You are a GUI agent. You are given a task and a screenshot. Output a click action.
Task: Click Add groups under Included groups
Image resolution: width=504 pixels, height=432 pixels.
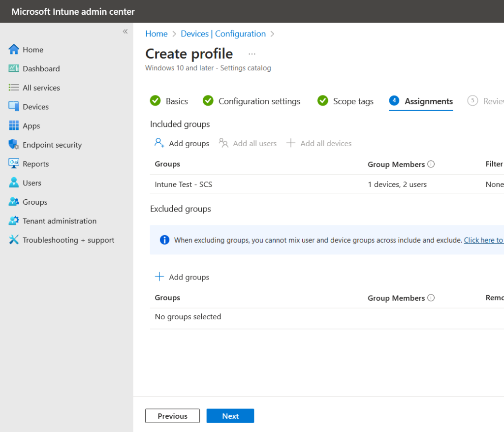point(182,143)
